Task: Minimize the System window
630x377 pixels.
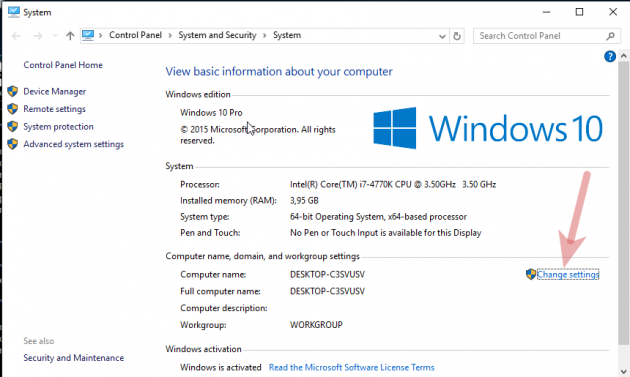Action: tap(546, 12)
